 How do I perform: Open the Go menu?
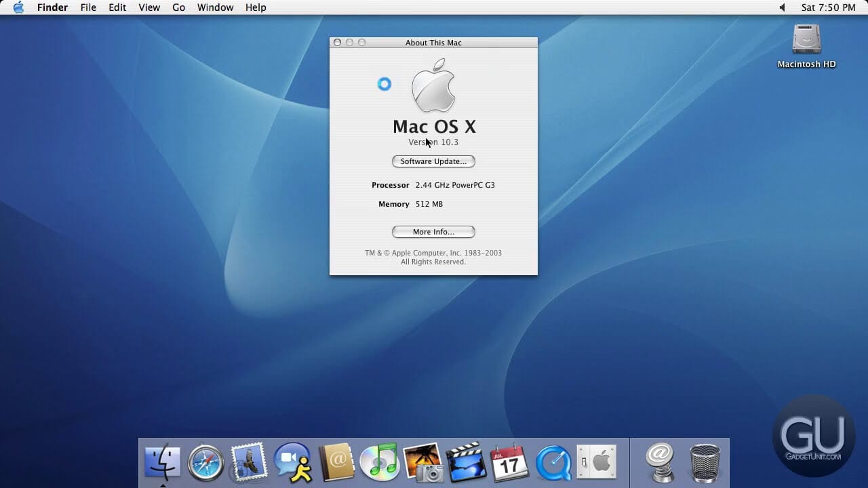(178, 7)
